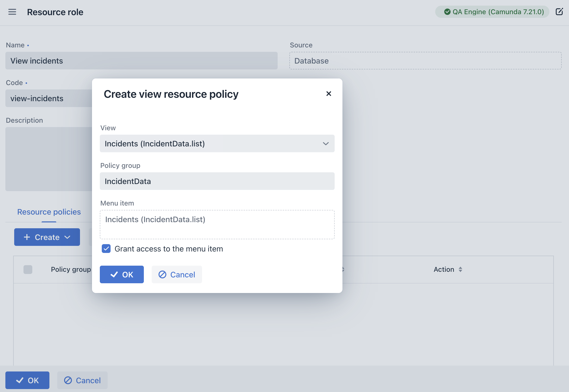This screenshot has height=392, width=569.
Task: Confirm the dialog with its OK button
Action: 122,274
